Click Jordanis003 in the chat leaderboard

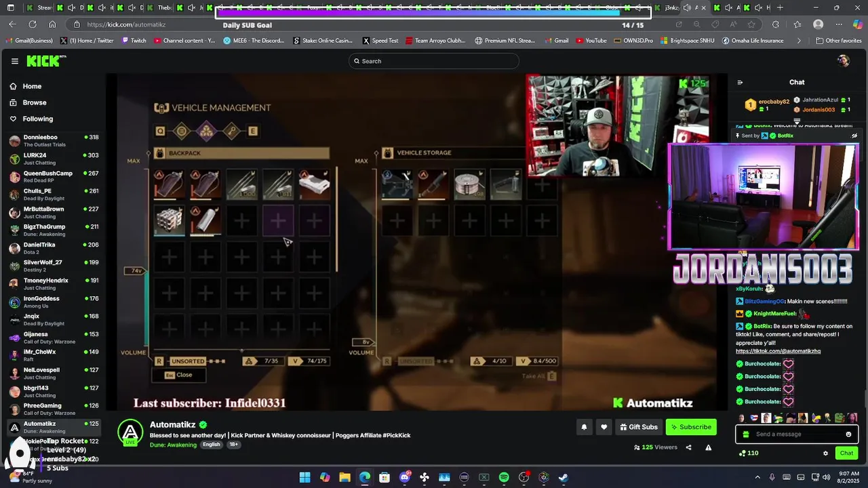[818, 110]
